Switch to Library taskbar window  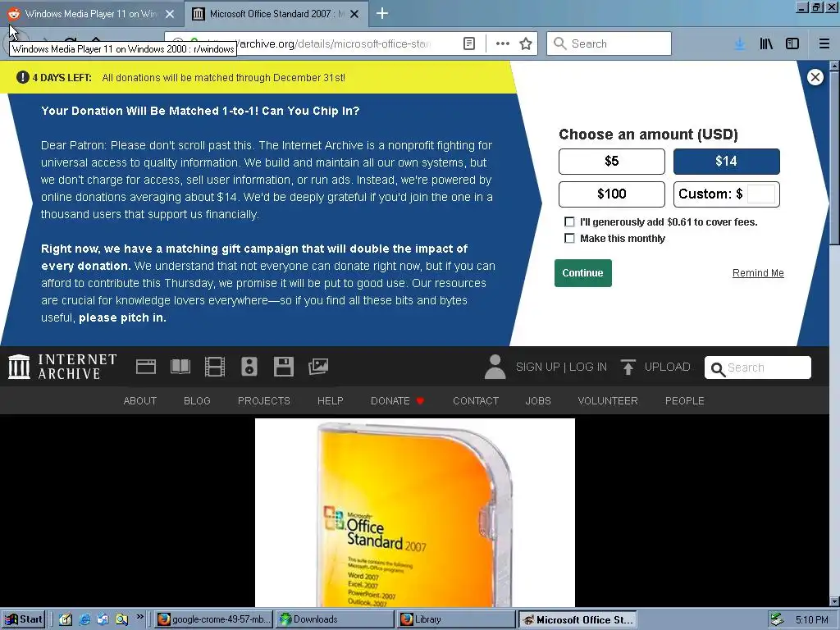pyautogui.click(x=456, y=619)
